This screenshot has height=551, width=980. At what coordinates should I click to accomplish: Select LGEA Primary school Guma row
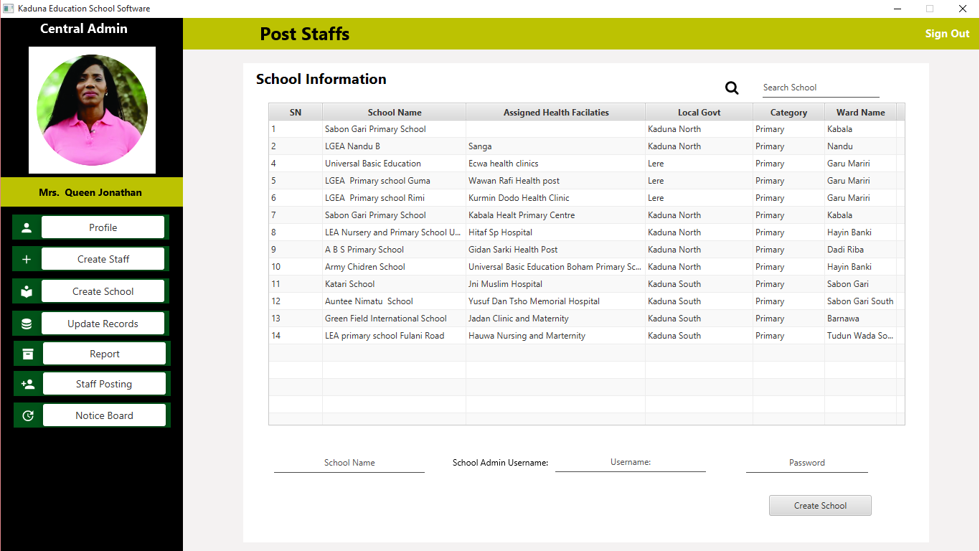586,181
